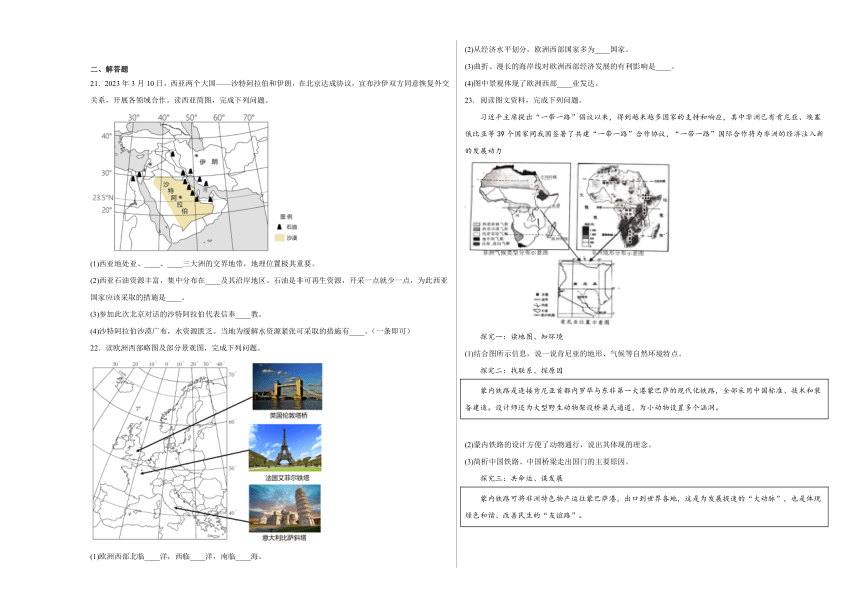
Task: Click the line "(2)西亚石油资源丰富"
Action: coord(269,280)
